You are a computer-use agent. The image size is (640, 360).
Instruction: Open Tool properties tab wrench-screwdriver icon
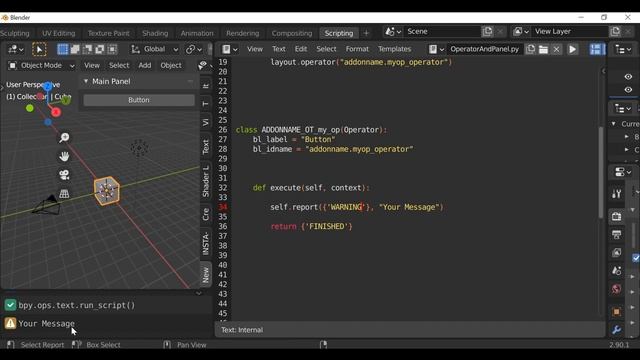tap(616, 193)
